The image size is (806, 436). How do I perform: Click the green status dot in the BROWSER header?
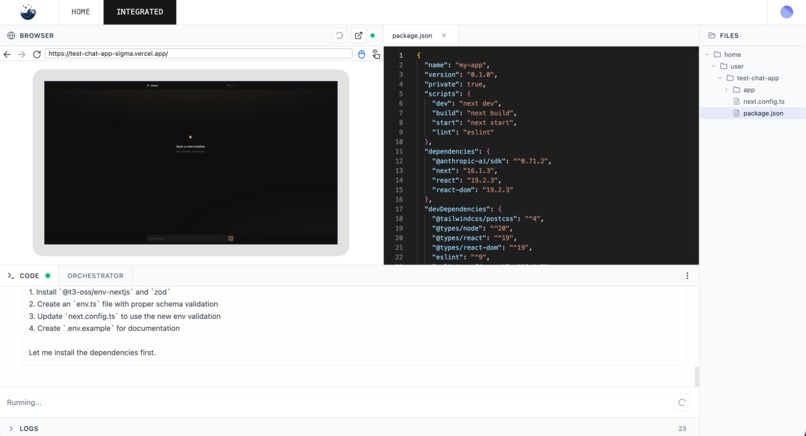[x=373, y=35]
